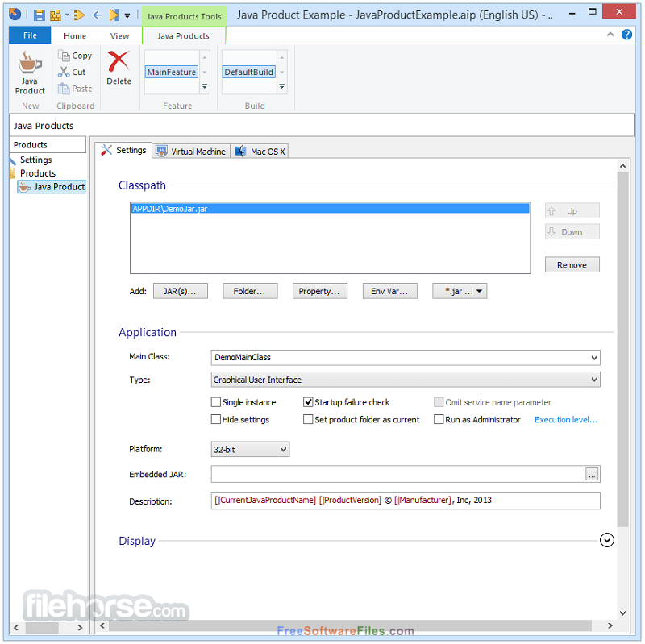This screenshot has height=644, width=645.
Task: Click the settings pane vertical scrollbar thumb
Action: coord(622,349)
